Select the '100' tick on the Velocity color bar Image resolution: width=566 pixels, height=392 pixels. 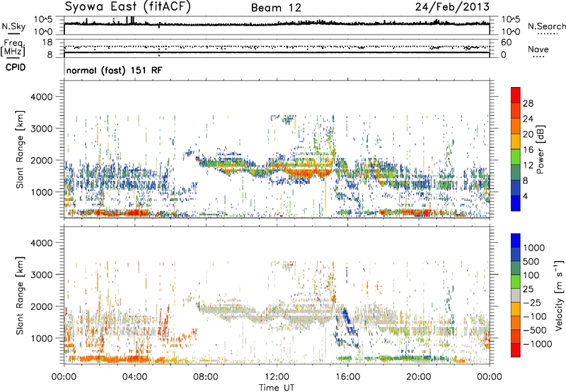[x=531, y=275]
